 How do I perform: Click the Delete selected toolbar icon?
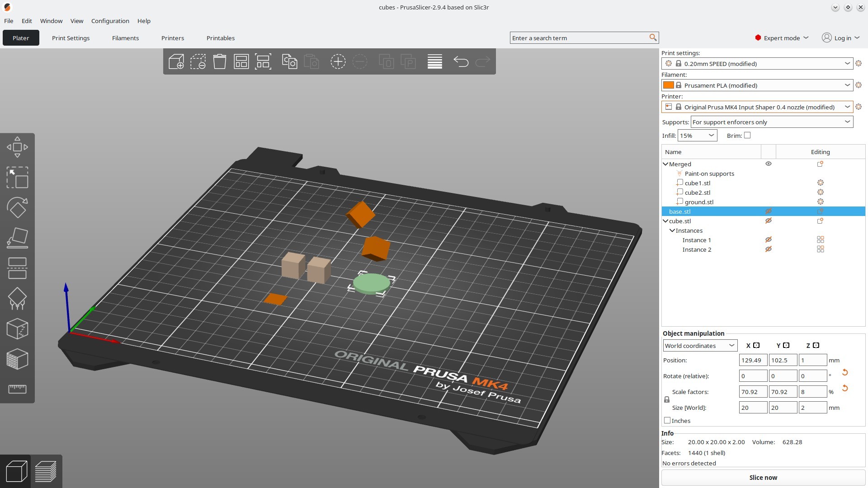point(198,61)
